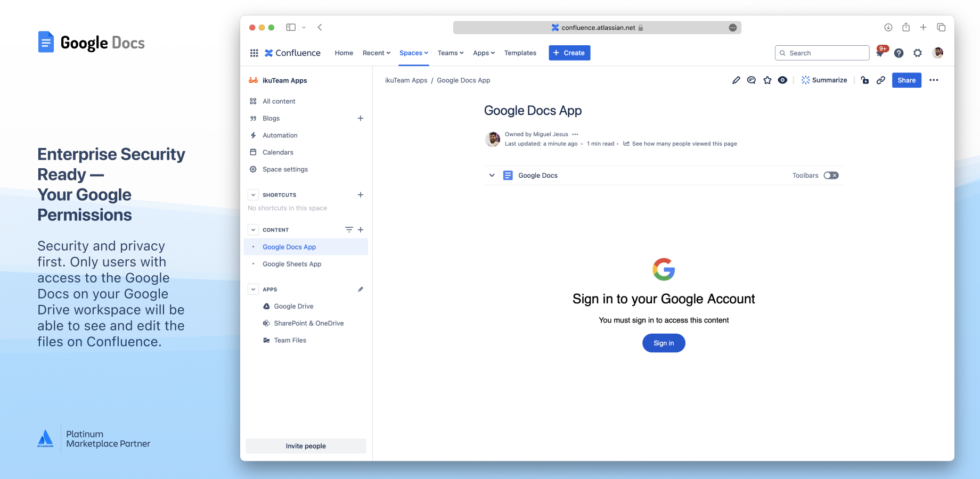Collapse the SHORTCUTS section
Screen dimensions: 980x479
pos(254,195)
